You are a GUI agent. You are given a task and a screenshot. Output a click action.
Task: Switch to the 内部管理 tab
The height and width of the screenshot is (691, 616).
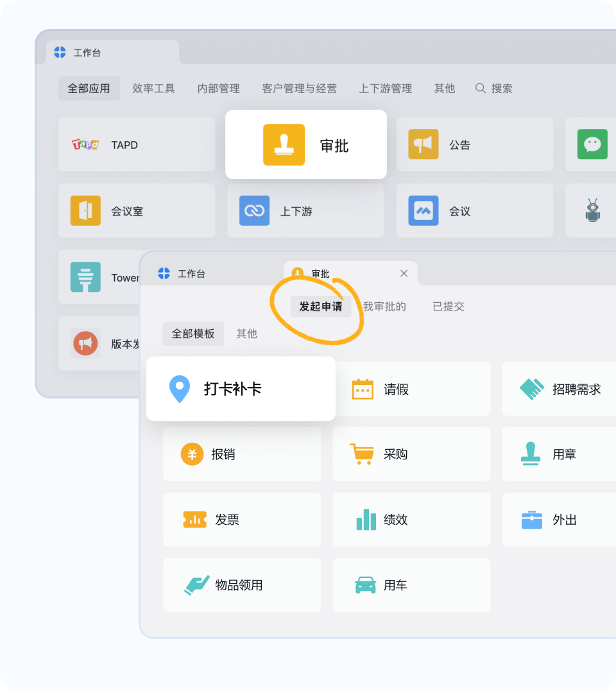point(219,89)
